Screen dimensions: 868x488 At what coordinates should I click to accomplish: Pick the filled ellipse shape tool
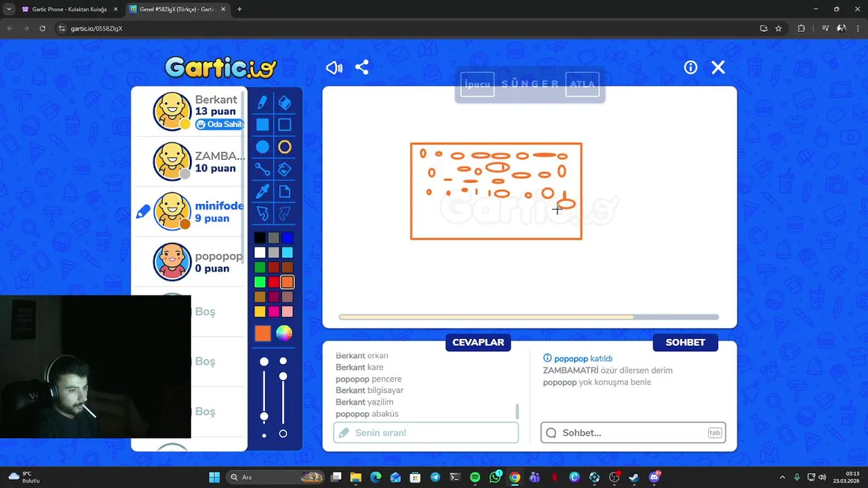click(263, 147)
